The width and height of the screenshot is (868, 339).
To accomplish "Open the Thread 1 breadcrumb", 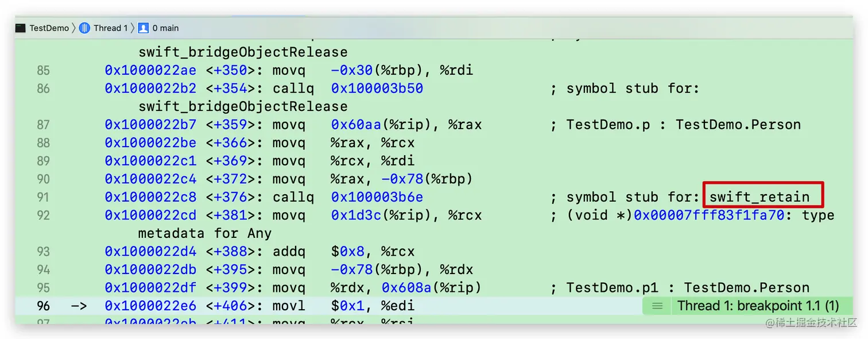I will point(110,28).
